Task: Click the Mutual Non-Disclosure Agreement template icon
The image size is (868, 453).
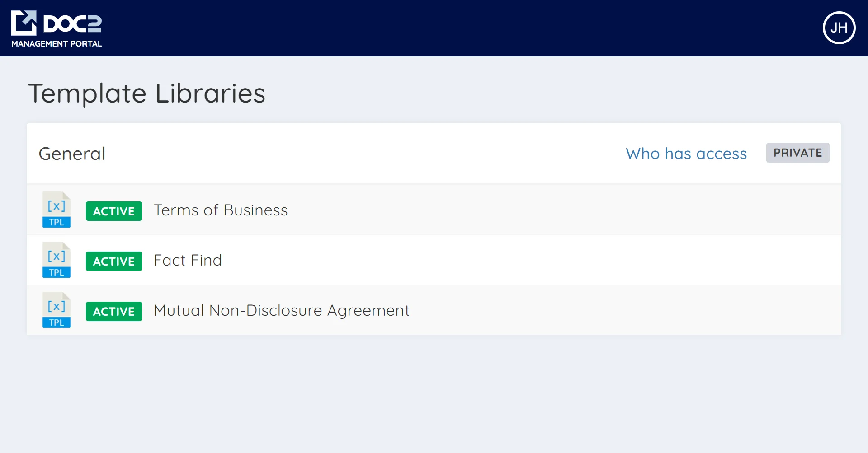Action: pos(57,310)
